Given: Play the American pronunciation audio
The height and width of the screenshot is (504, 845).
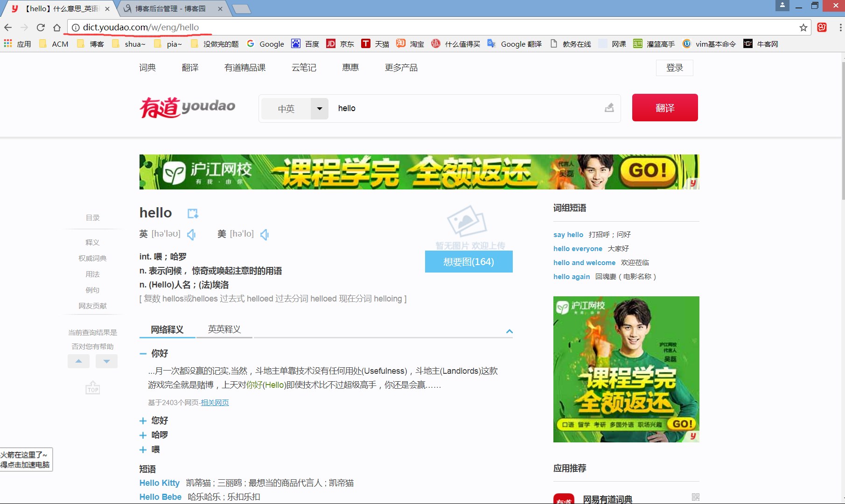Looking at the screenshot, I should [265, 234].
